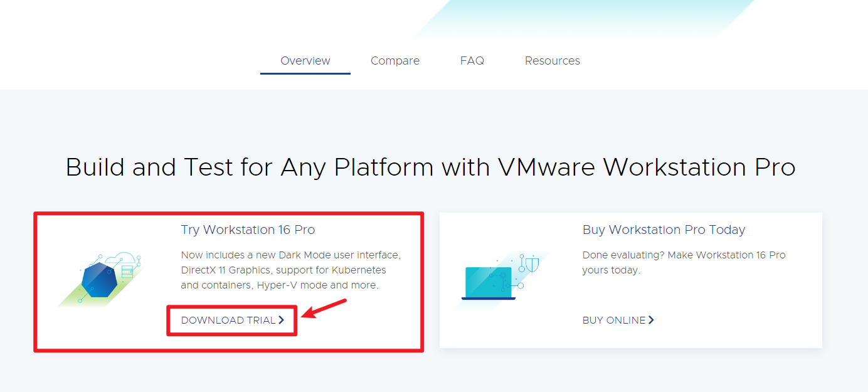Click the trial description mentioning Dark Mode
Image resolution: width=868 pixels, height=392 pixels.
(290, 270)
